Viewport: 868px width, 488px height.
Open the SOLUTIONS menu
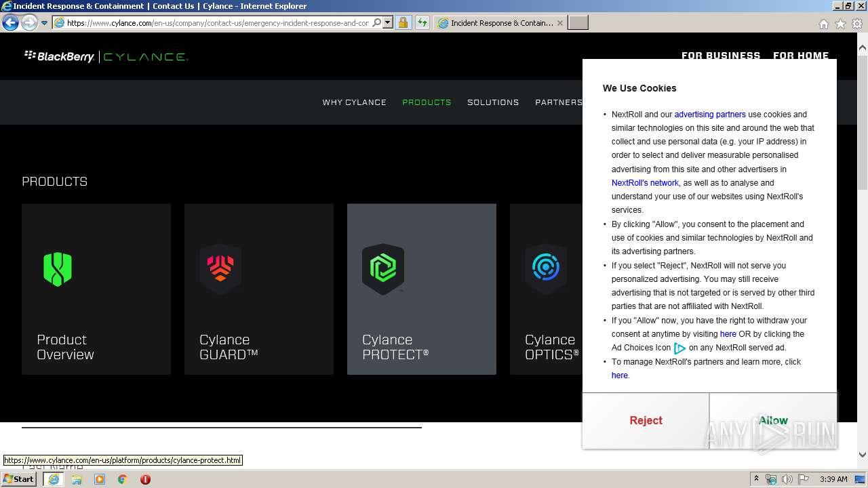pyautogui.click(x=493, y=102)
